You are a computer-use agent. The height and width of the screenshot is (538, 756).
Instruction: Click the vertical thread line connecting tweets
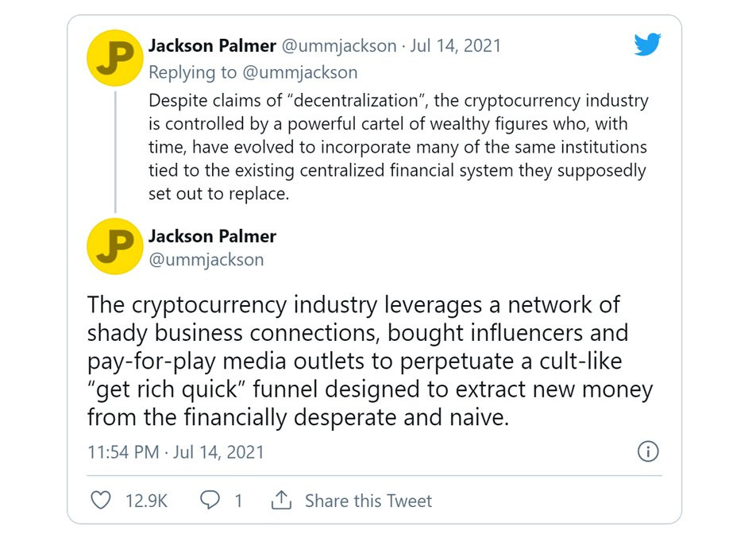(x=115, y=152)
